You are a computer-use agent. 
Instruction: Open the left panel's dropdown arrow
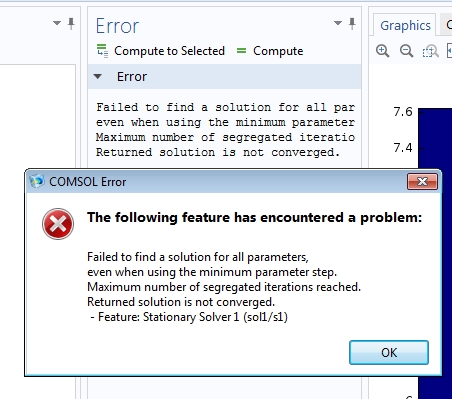(x=57, y=23)
